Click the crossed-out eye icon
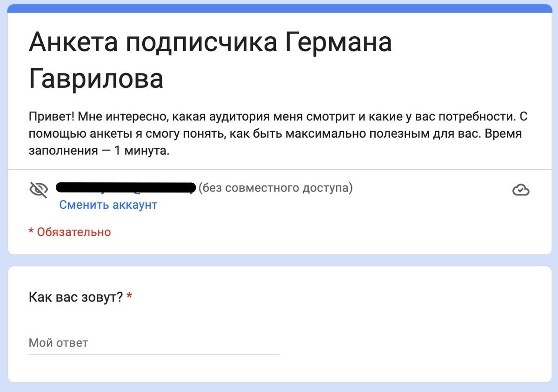The image size is (558, 392). click(x=39, y=190)
